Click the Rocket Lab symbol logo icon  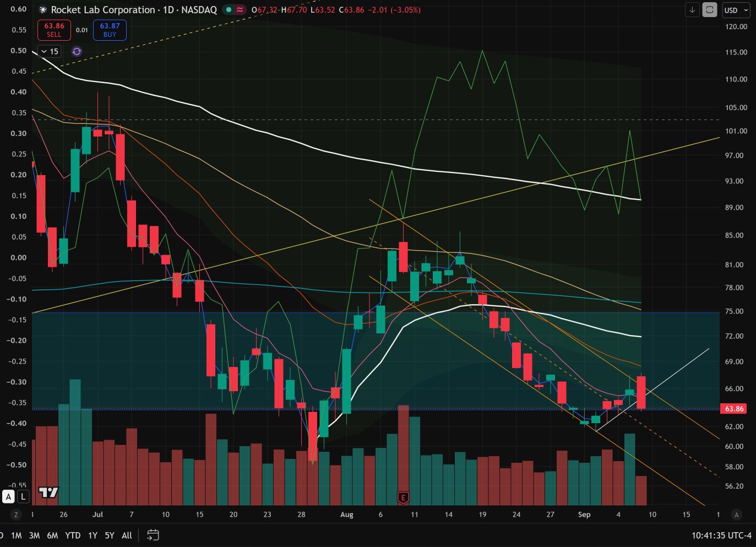pos(43,10)
